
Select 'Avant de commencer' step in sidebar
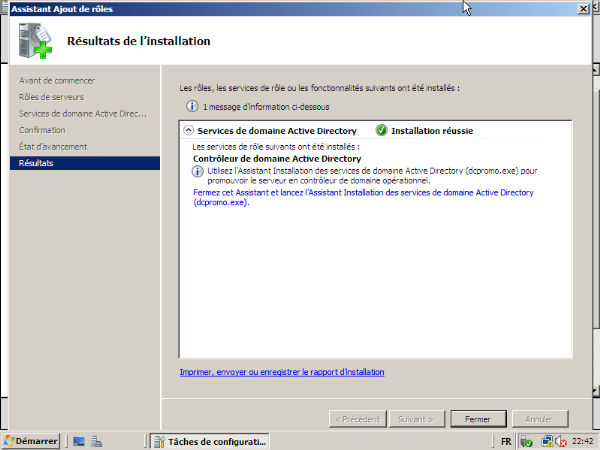click(x=57, y=81)
